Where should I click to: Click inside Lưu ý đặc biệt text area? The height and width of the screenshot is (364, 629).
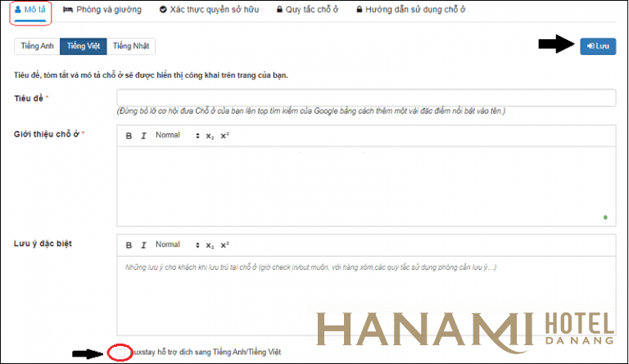366,295
